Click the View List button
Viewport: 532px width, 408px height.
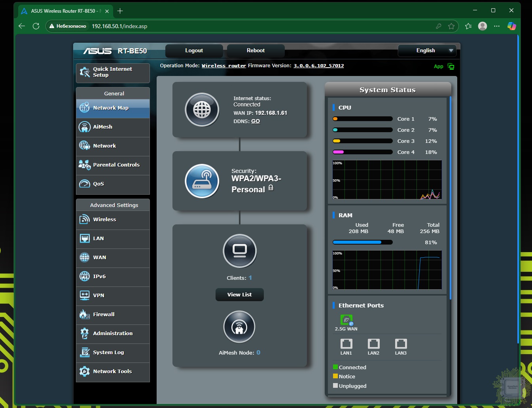tap(240, 295)
